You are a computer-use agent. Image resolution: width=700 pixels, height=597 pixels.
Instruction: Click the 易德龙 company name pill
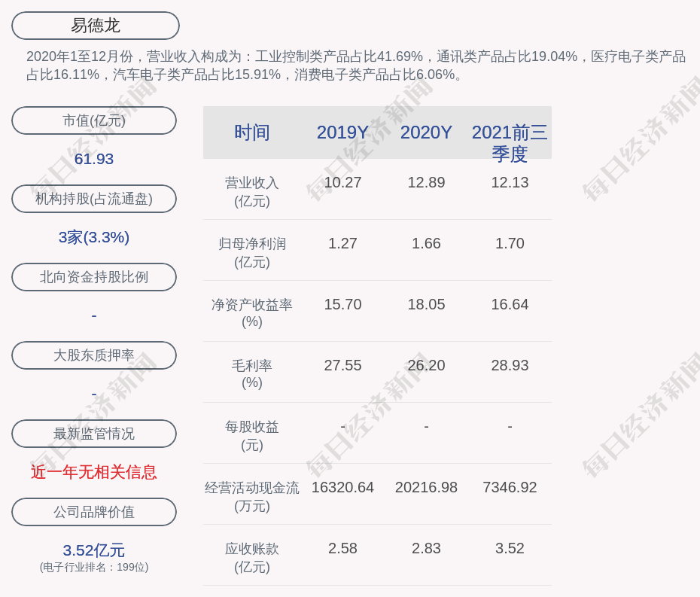coord(96,26)
